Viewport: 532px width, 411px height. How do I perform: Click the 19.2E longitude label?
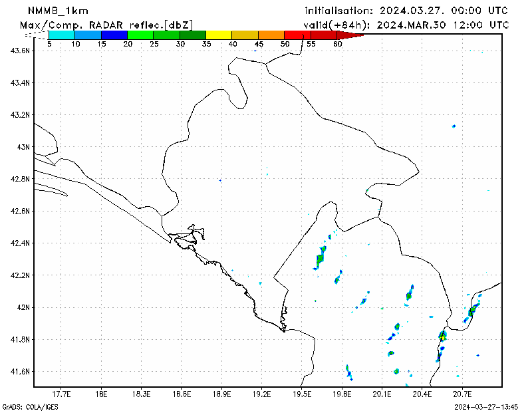261,394
